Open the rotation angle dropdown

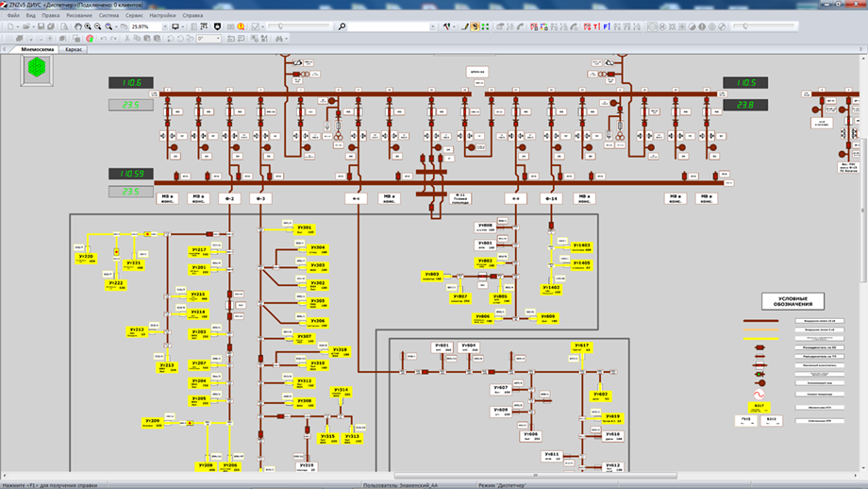218,39
